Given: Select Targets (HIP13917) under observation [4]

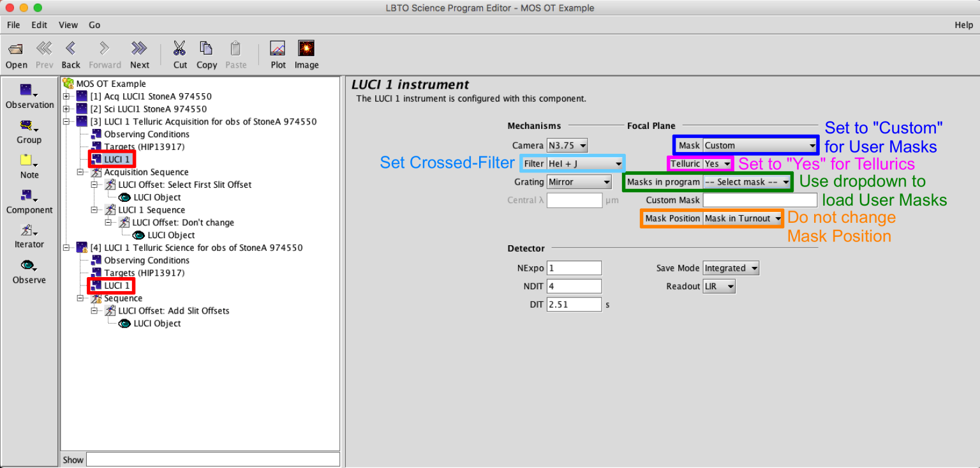Looking at the screenshot, I should pos(144,273).
